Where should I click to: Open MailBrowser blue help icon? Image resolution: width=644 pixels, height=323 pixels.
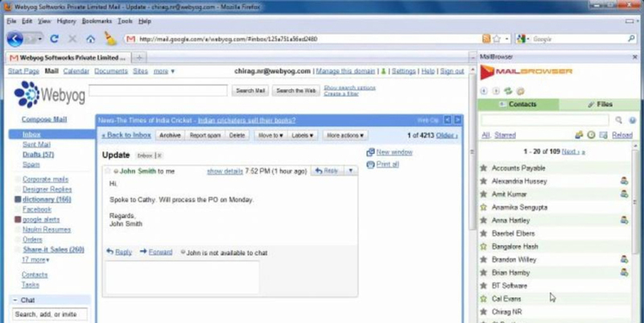pyautogui.click(x=632, y=120)
